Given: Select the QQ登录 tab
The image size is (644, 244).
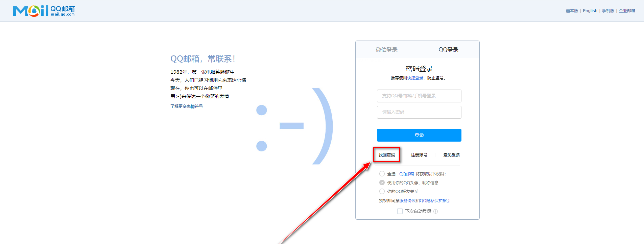Looking at the screenshot, I should pyautogui.click(x=448, y=50).
